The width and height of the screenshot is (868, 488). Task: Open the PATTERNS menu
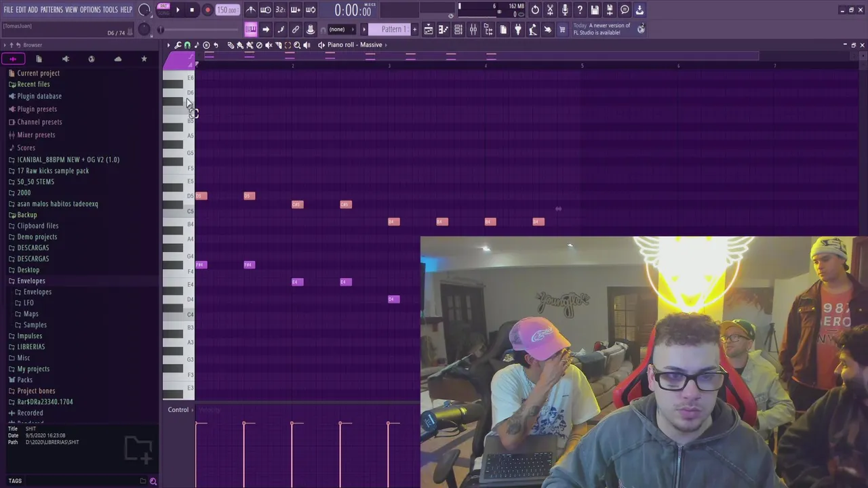point(52,9)
